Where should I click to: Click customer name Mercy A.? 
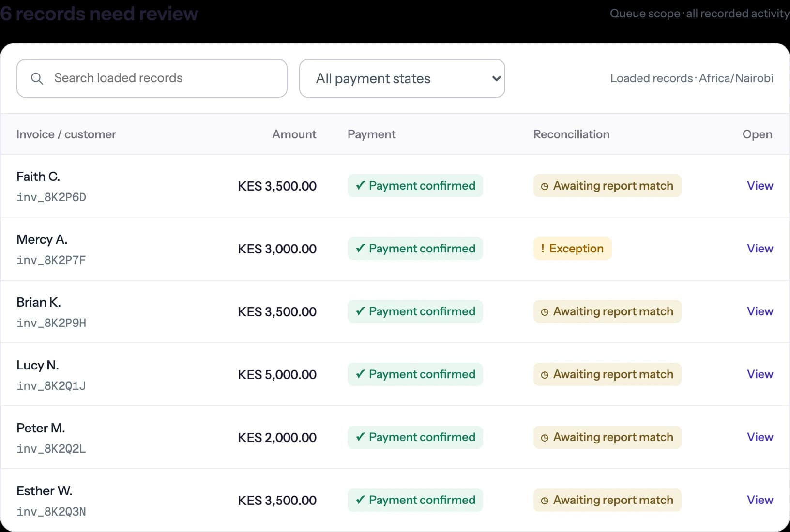click(x=42, y=239)
